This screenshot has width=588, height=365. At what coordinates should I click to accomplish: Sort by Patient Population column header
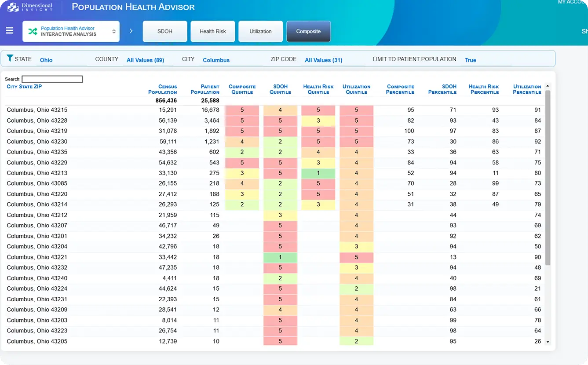point(205,89)
